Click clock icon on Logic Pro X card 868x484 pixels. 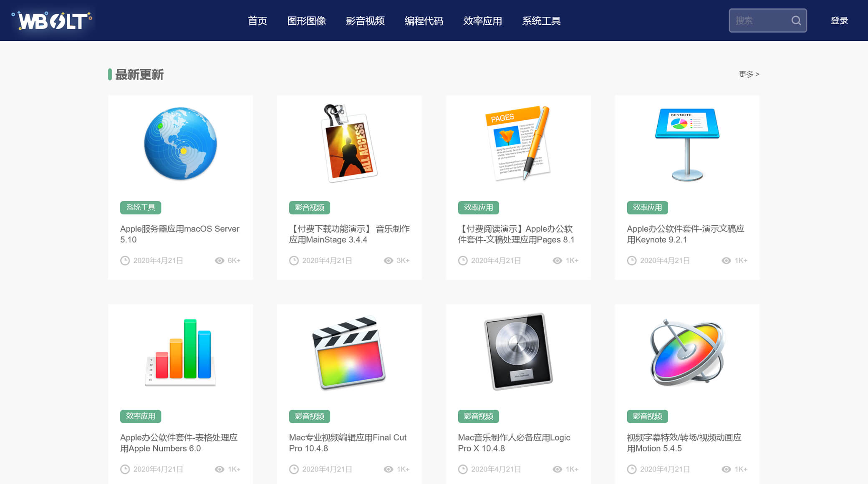click(463, 469)
